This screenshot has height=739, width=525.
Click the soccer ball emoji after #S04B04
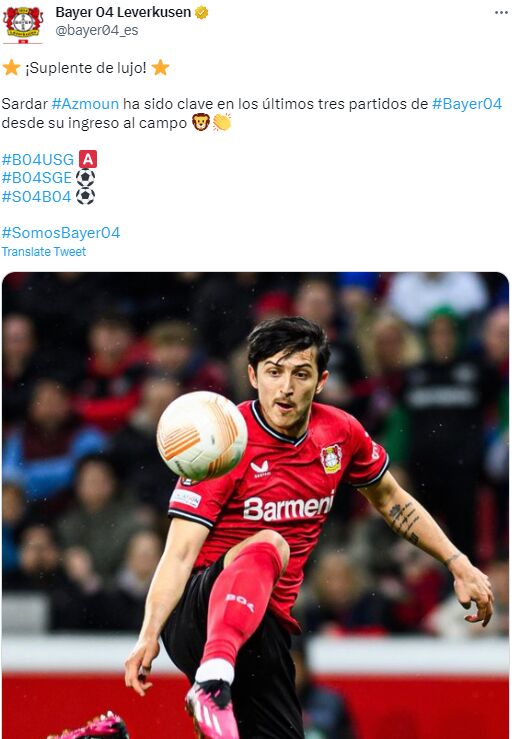pos(85,196)
